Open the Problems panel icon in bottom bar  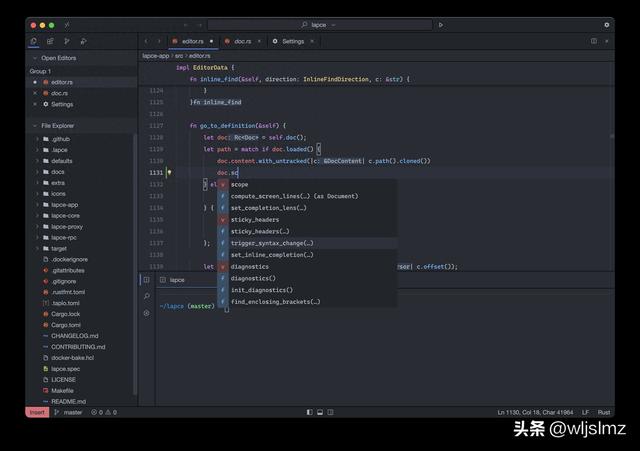tap(147, 313)
